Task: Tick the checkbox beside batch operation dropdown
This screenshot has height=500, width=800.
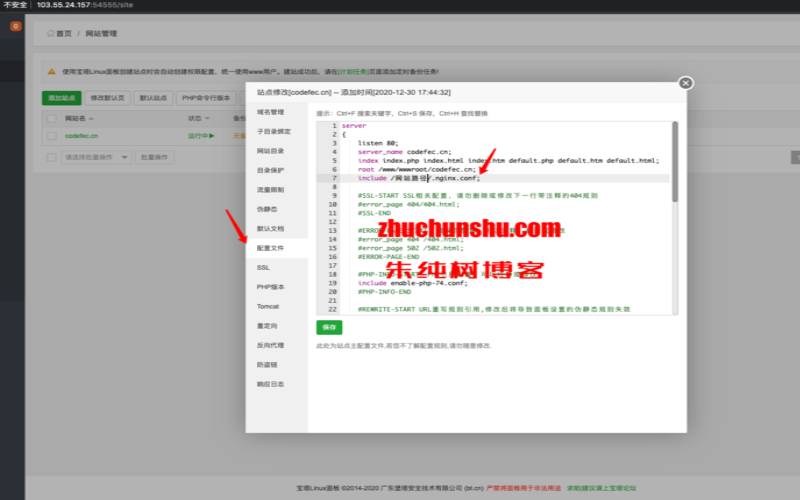Action: pyautogui.click(x=51, y=157)
